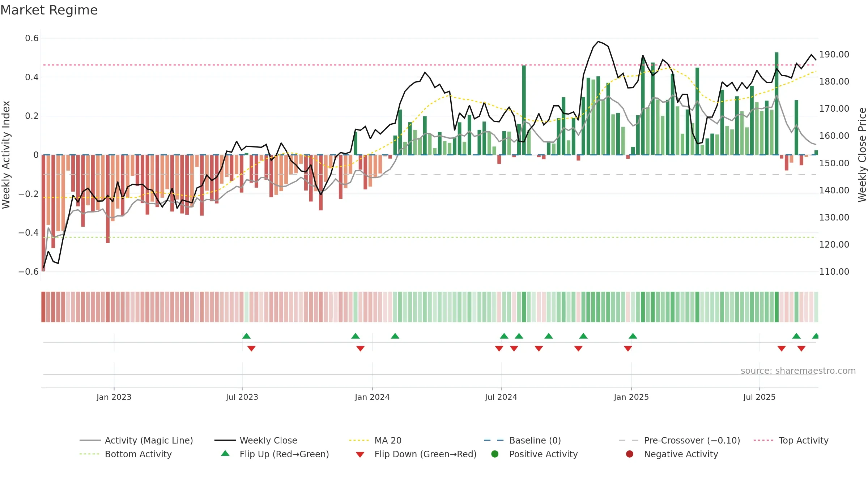Click the Jan 2023 x-axis label
This screenshot has height=488, width=868.
(x=114, y=397)
